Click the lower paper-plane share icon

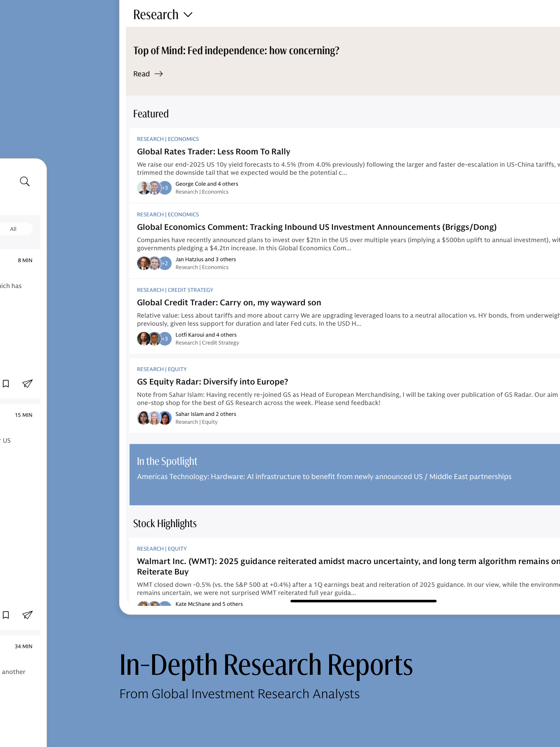click(27, 615)
